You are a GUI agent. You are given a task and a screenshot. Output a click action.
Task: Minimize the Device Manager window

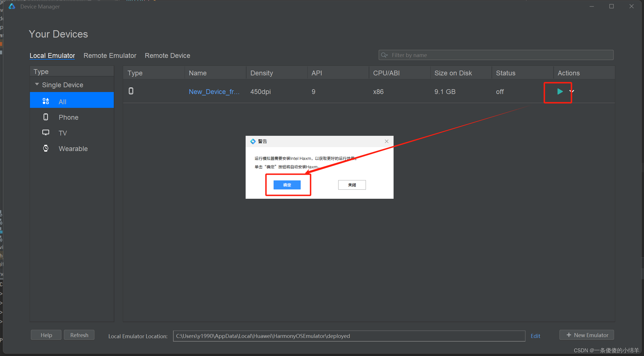pos(592,6)
